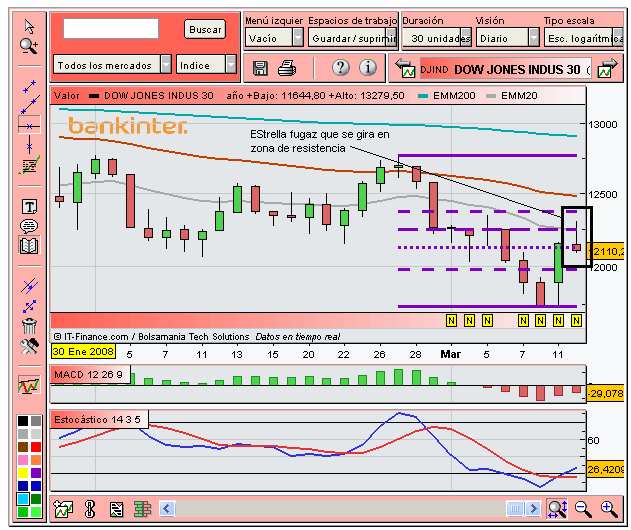Screen dimensions: 631x530
Task: Open help with the question mark icon
Action: pos(341,68)
